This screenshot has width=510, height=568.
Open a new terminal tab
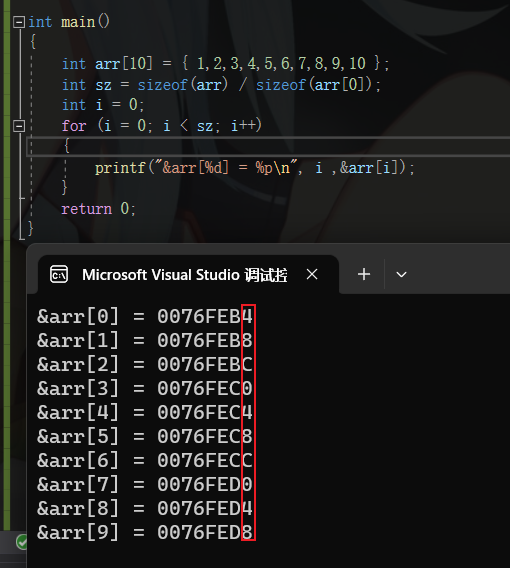[x=364, y=274]
